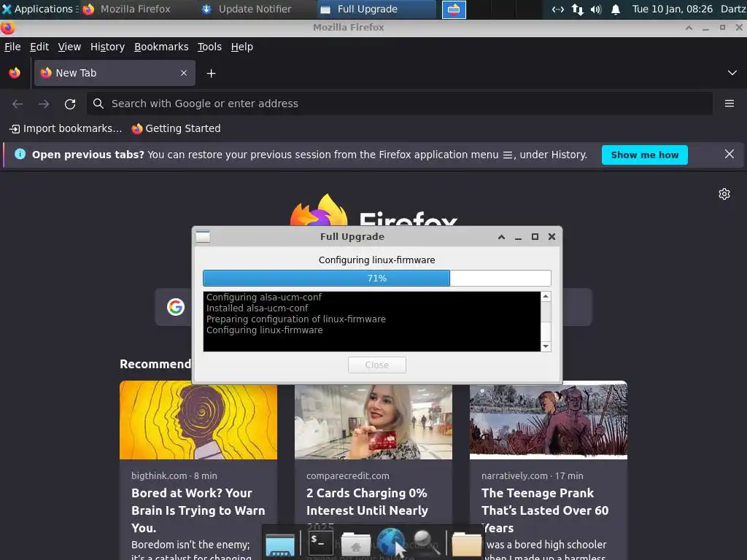This screenshot has width=747, height=560.
Task: Open application finder magnifier in dock
Action: tap(425, 542)
